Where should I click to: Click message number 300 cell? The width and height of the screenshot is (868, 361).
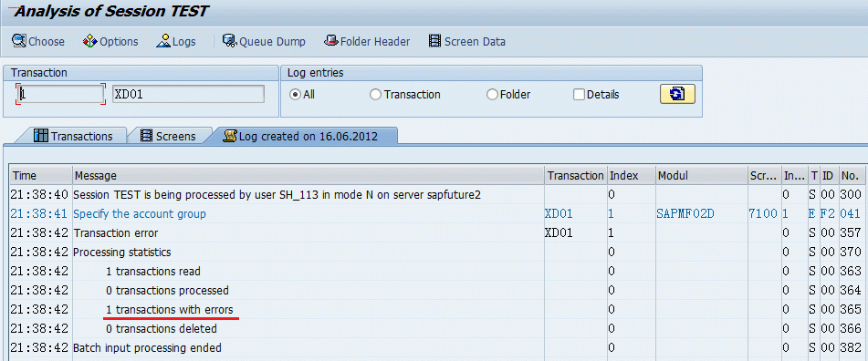(851, 194)
